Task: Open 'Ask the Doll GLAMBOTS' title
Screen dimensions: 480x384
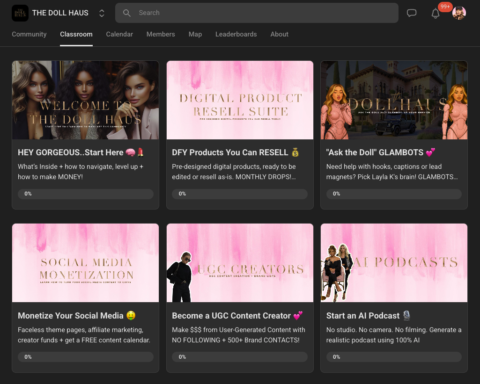Action: click(381, 152)
